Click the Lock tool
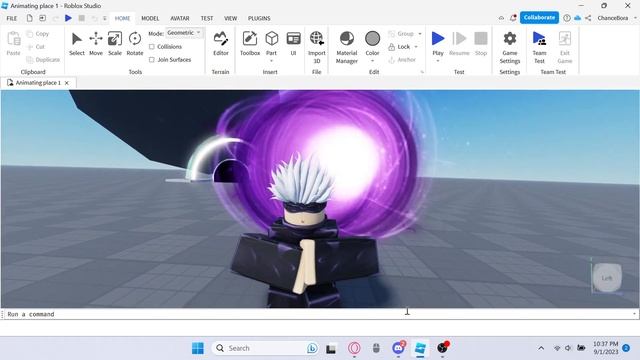Viewport: 640px width, 360px height. coord(399,47)
